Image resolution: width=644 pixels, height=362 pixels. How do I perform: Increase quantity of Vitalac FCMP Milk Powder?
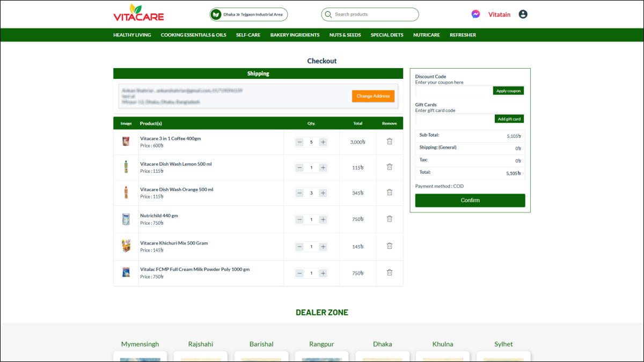coord(323,273)
